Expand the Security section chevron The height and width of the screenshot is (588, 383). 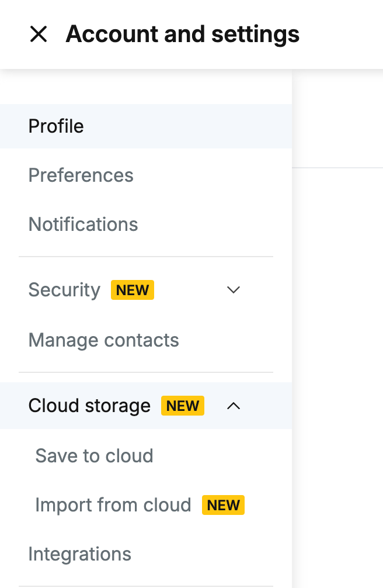[233, 290]
